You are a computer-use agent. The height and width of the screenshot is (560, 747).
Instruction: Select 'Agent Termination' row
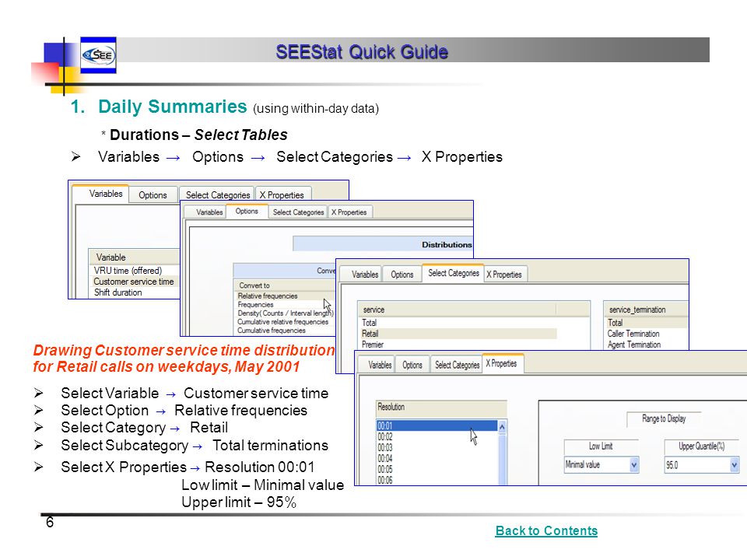click(647, 345)
